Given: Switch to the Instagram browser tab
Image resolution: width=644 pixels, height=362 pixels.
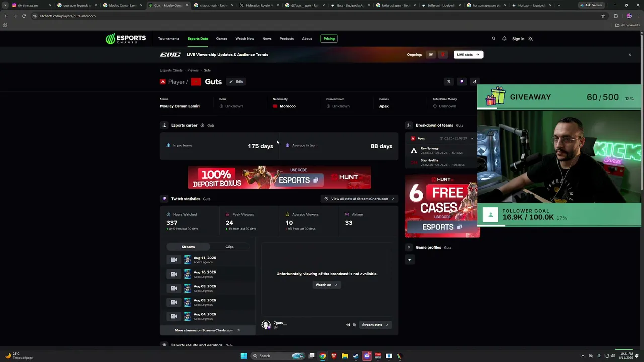Looking at the screenshot, I should (32, 5).
